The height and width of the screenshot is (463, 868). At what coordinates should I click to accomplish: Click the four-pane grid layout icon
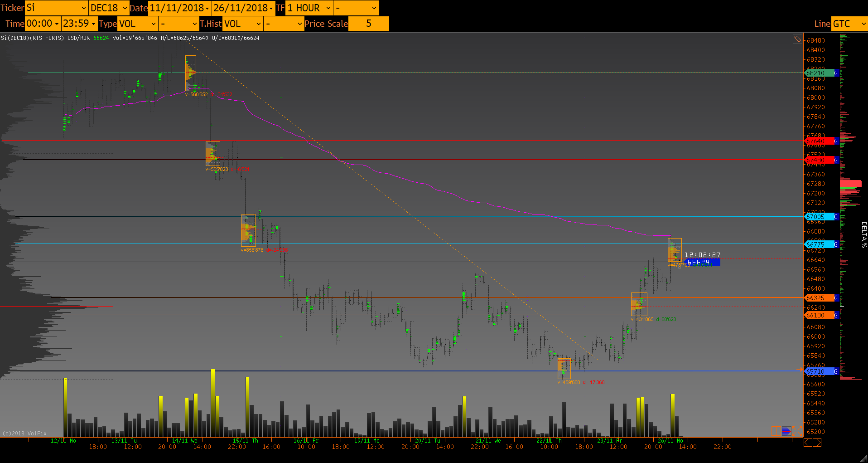[x=776, y=431]
